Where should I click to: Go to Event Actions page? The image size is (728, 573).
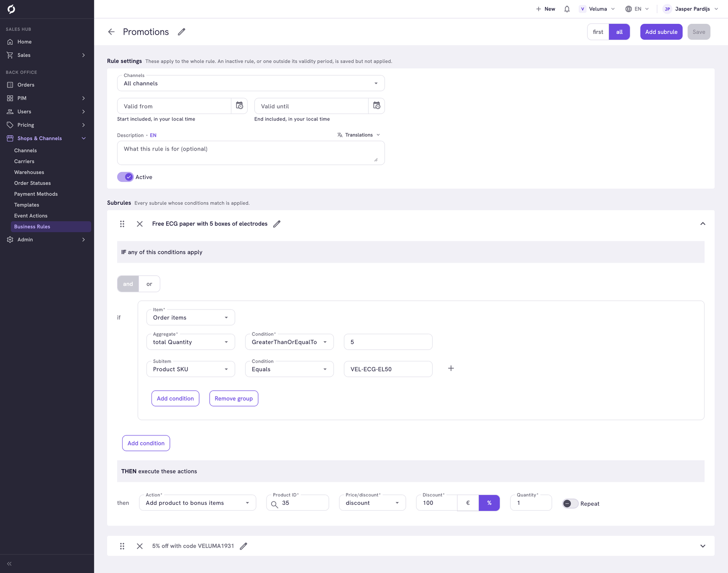(31, 216)
